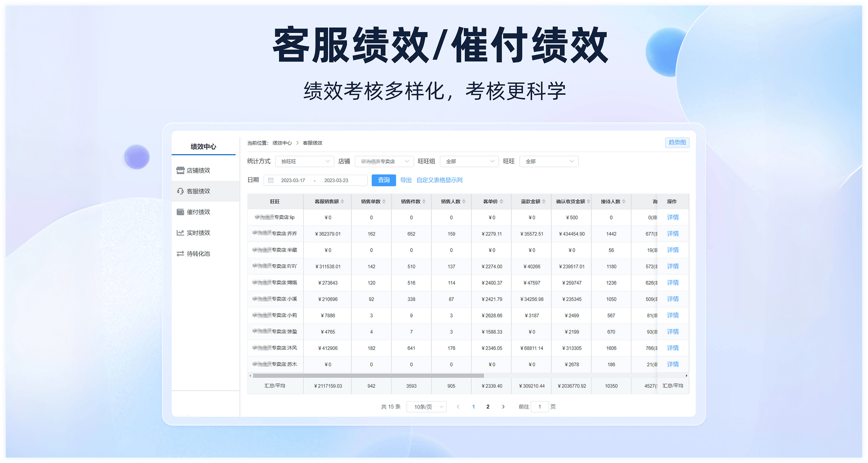Go to previous page arrow
Screen dimensions: 868x463
[458, 407]
